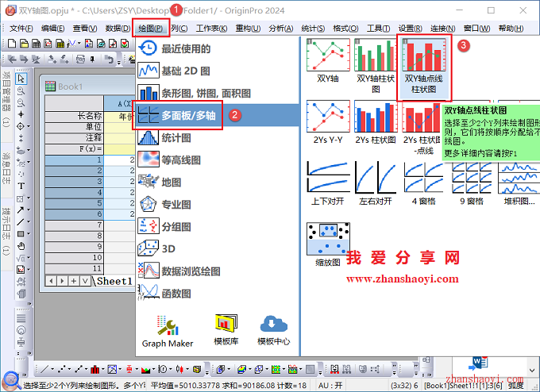Select the Rectangle drawing tool
The height and width of the screenshot is (392, 540).
coord(21,234)
